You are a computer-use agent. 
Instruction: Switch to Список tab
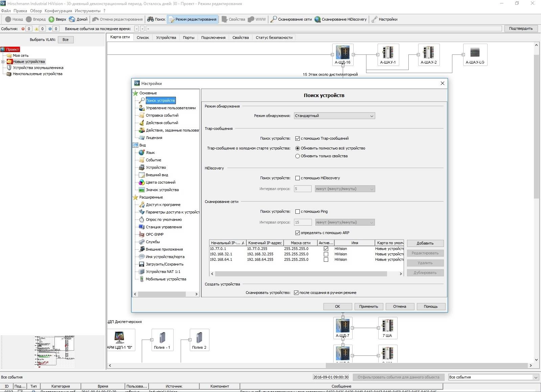143,38
